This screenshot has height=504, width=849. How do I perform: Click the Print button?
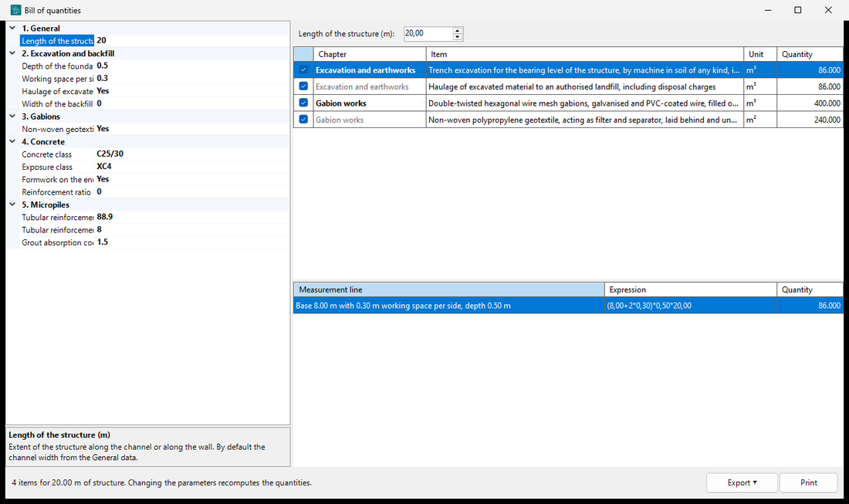click(808, 482)
